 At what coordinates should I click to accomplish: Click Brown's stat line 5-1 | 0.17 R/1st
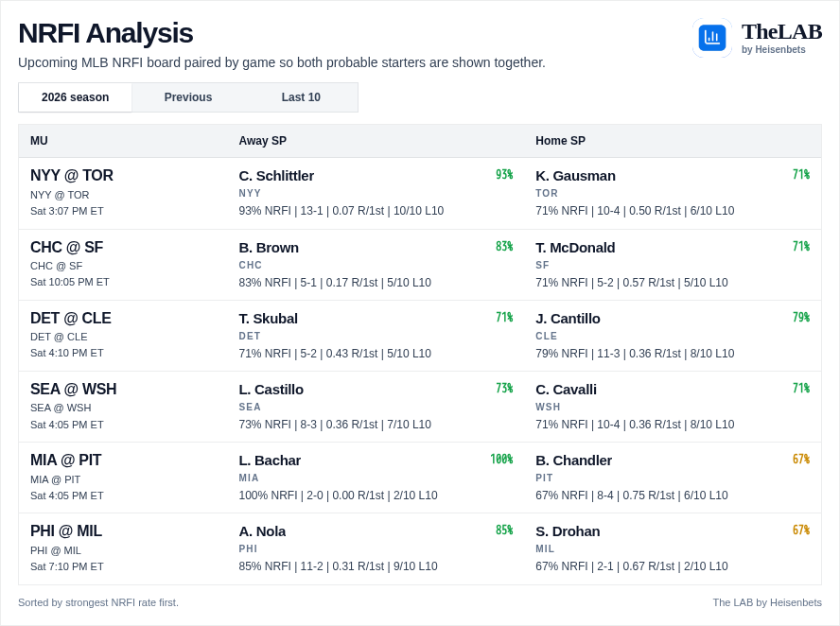335,283
